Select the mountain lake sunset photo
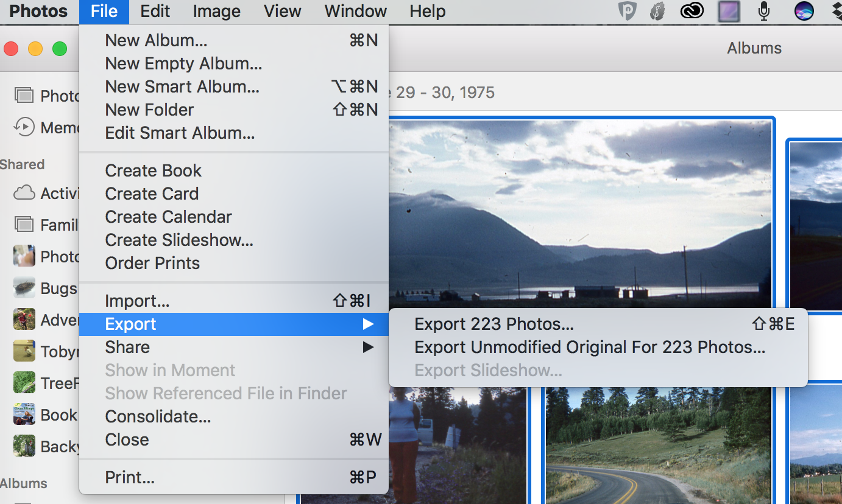Image resolution: width=842 pixels, height=504 pixels. (580, 213)
